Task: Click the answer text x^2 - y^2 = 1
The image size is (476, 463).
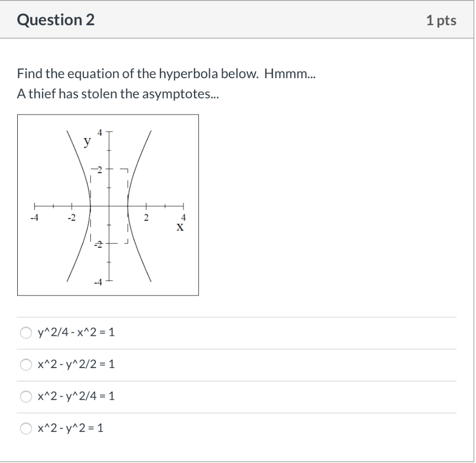Action: 70,428
